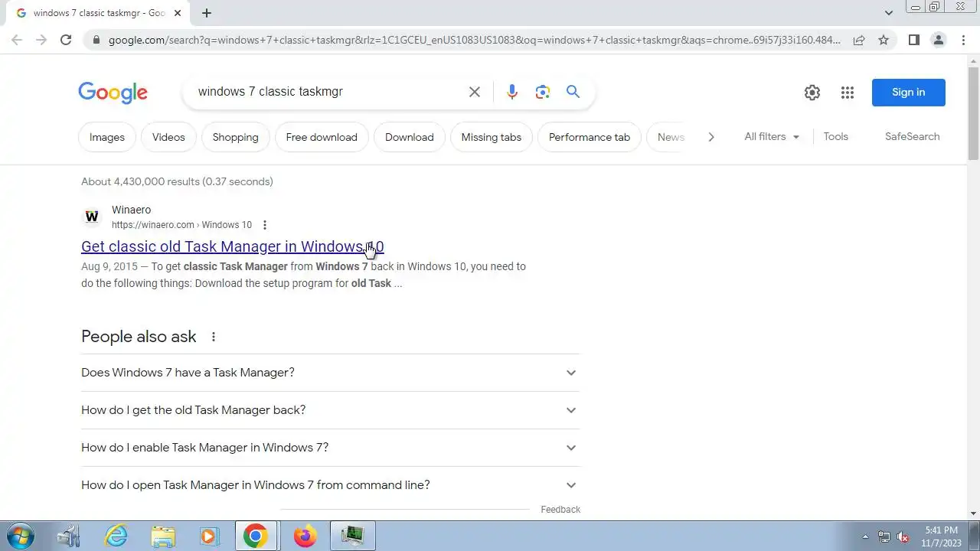Screen dimensions: 980x551
Task: Click the Winaero favicon icon
Action: pyautogui.click(x=92, y=217)
